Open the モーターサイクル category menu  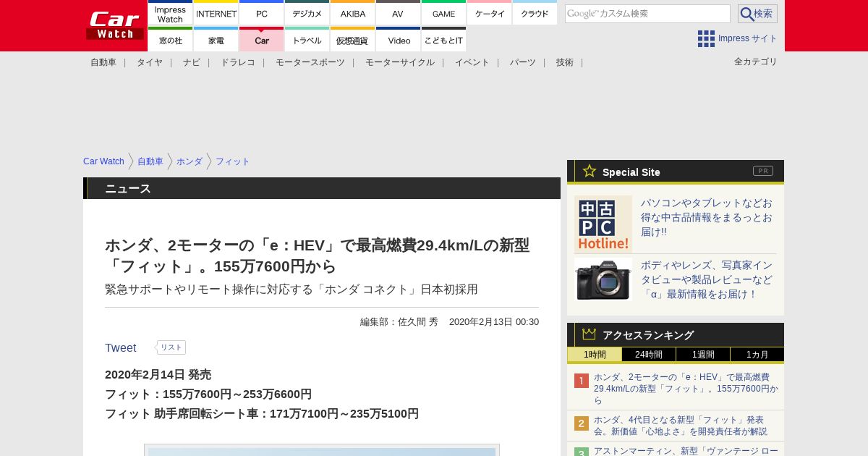pos(400,62)
